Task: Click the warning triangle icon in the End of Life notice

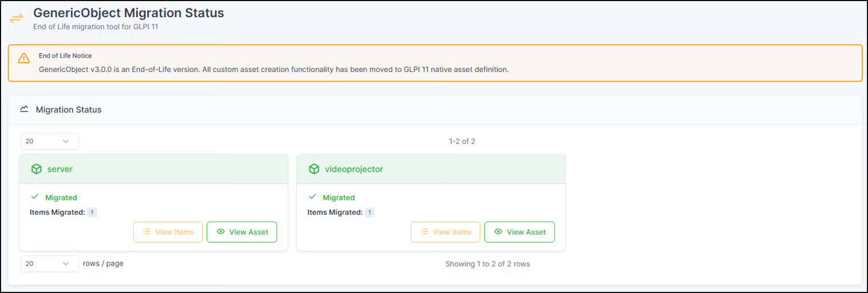Action: 23,58
